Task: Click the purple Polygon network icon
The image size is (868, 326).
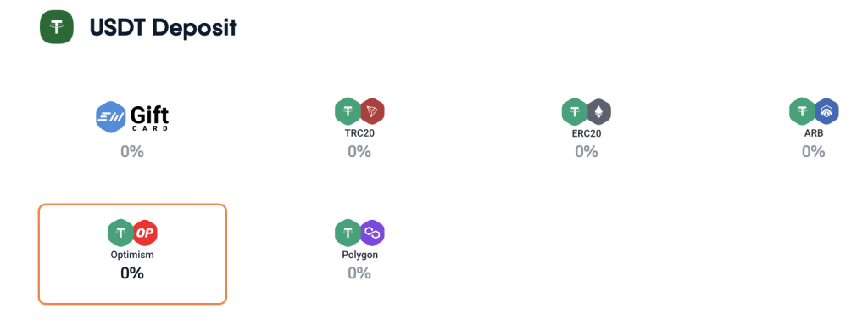Action: pos(373,233)
